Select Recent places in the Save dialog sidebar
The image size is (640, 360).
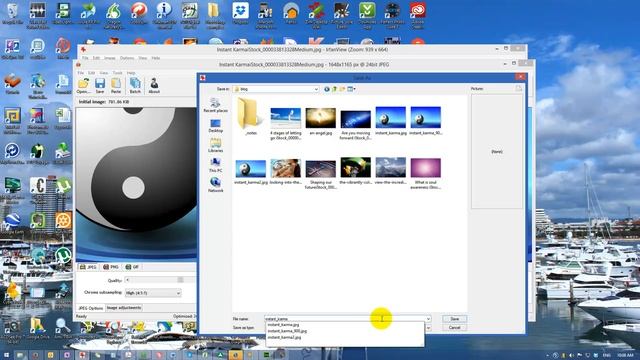[x=216, y=105]
